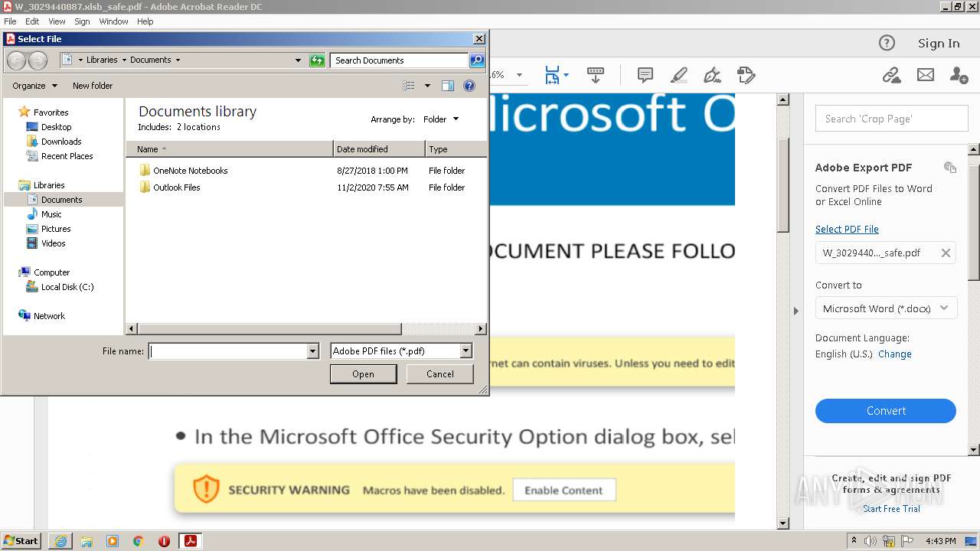
Task: Click the File name input field
Action: [228, 351]
